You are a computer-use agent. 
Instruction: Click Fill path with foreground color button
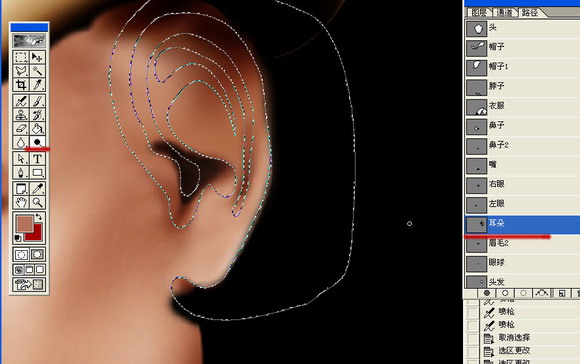487,293
